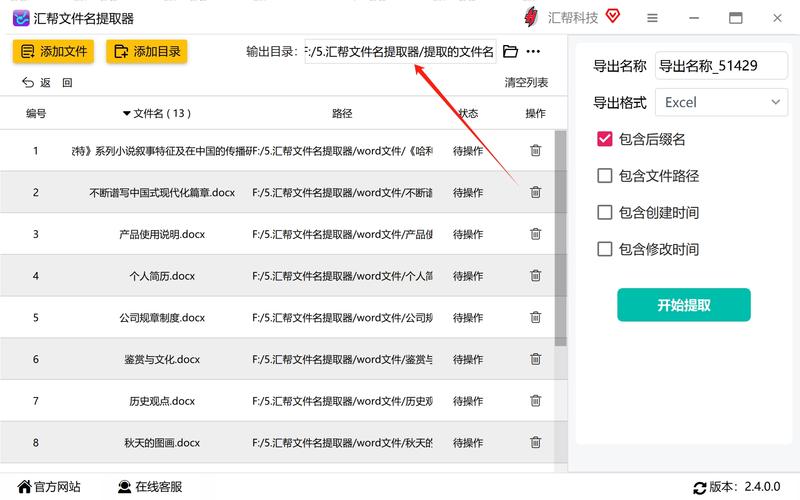
Task: Click the output directory path field
Action: click(x=401, y=52)
